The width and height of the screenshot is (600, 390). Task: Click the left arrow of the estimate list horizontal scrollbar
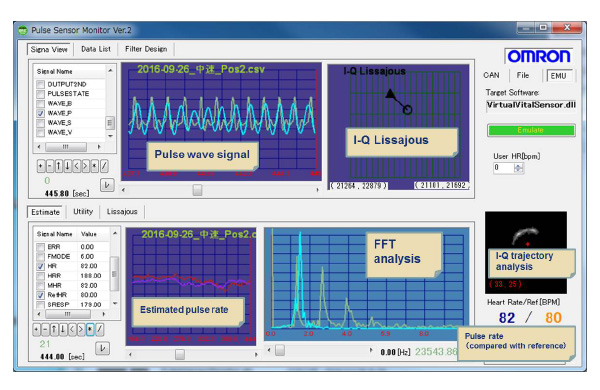pyautogui.click(x=39, y=314)
